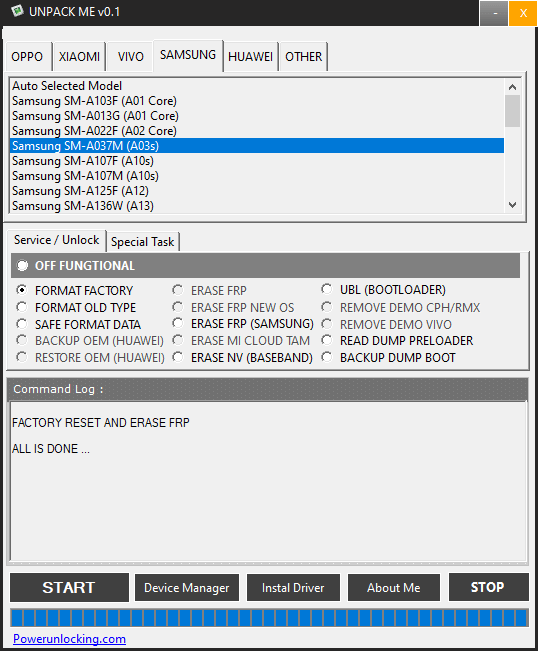Select Samsung SM-A103F (A01 Core)
This screenshot has height=651, width=538.
257,101
